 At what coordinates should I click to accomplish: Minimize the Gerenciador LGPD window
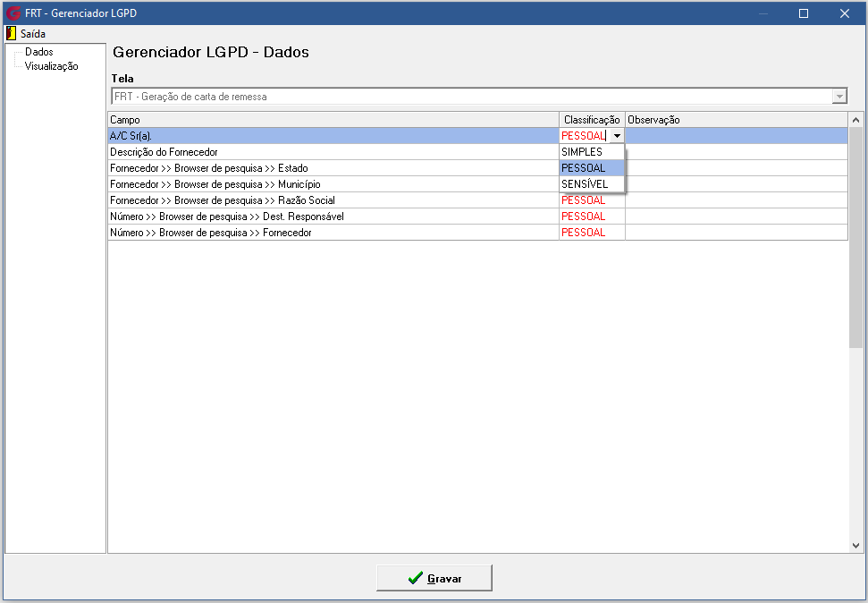tap(763, 13)
